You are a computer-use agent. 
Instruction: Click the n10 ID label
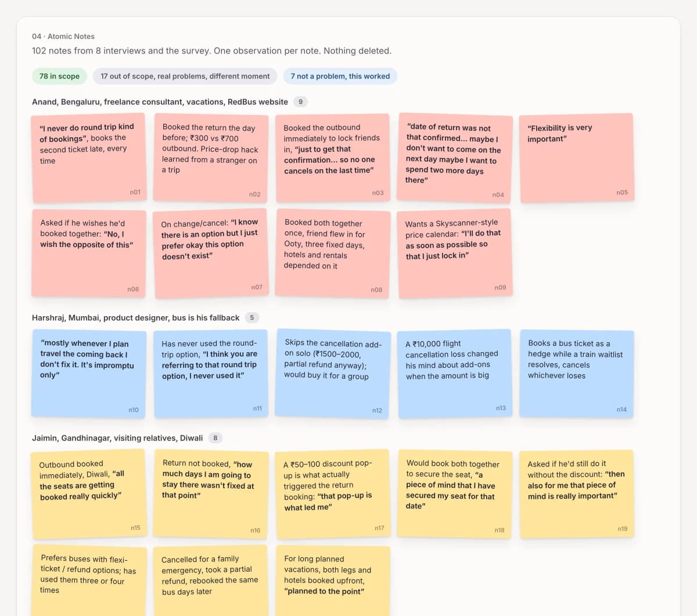click(x=134, y=410)
